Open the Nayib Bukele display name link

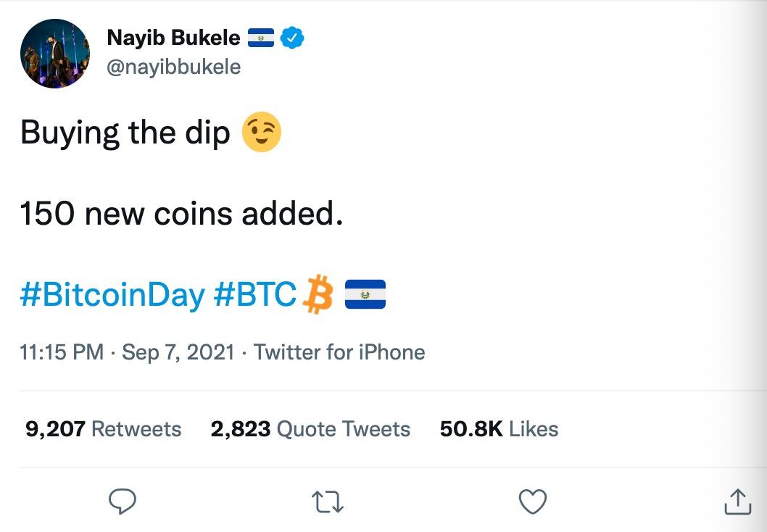point(173,38)
